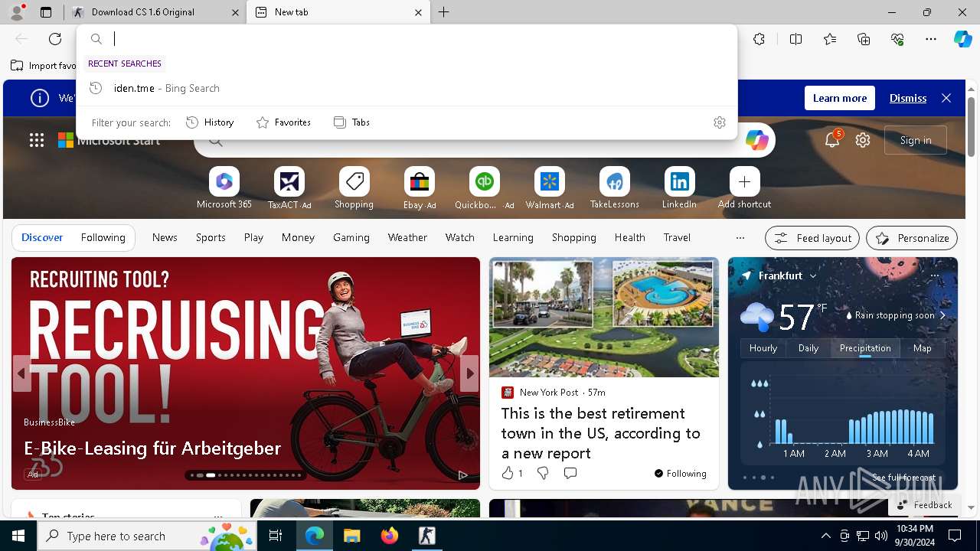Open the retirement town article thumbnail
The width and height of the screenshot is (980, 551).
click(604, 317)
